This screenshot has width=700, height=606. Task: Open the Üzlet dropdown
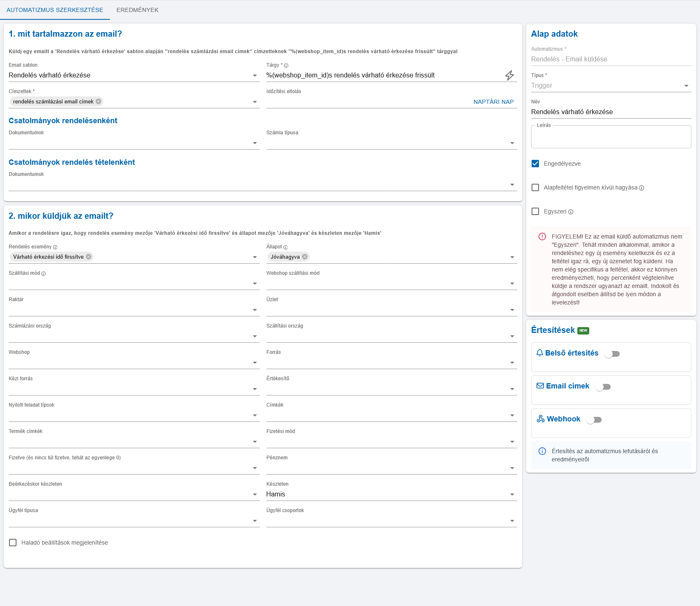[x=392, y=310]
